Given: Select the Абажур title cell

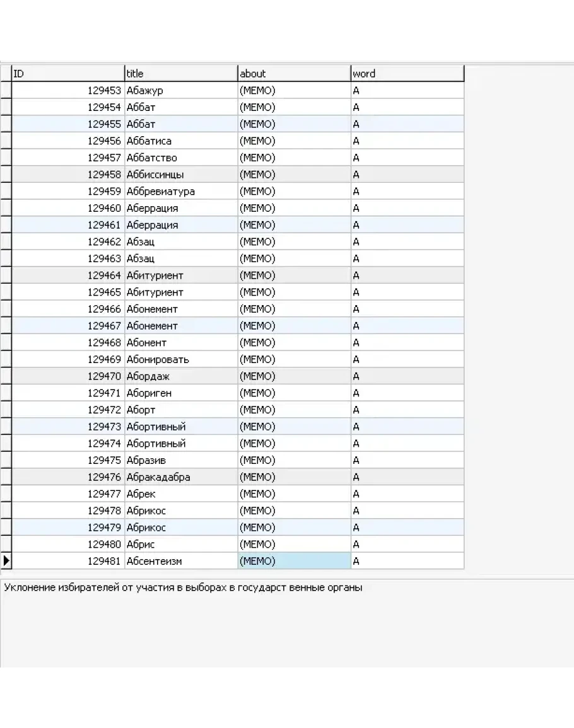Looking at the screenshot, I should pos(181,90).
